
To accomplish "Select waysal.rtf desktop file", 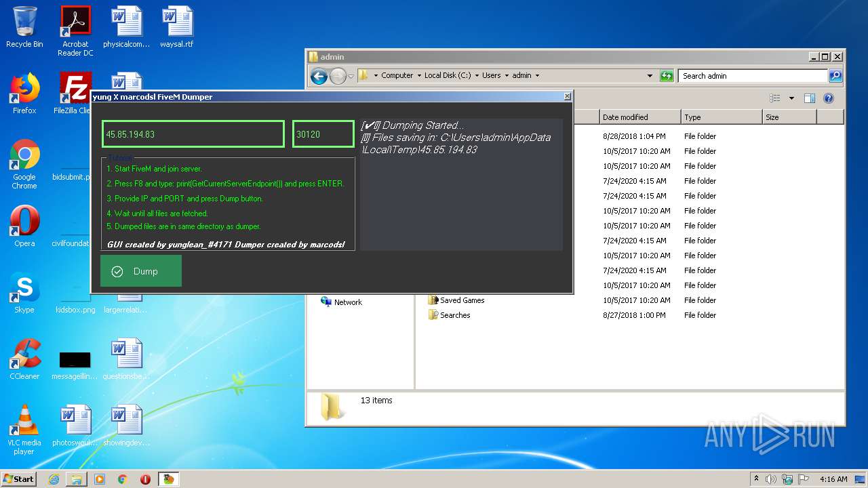I will pyautogui.click(x=177, y=27).
